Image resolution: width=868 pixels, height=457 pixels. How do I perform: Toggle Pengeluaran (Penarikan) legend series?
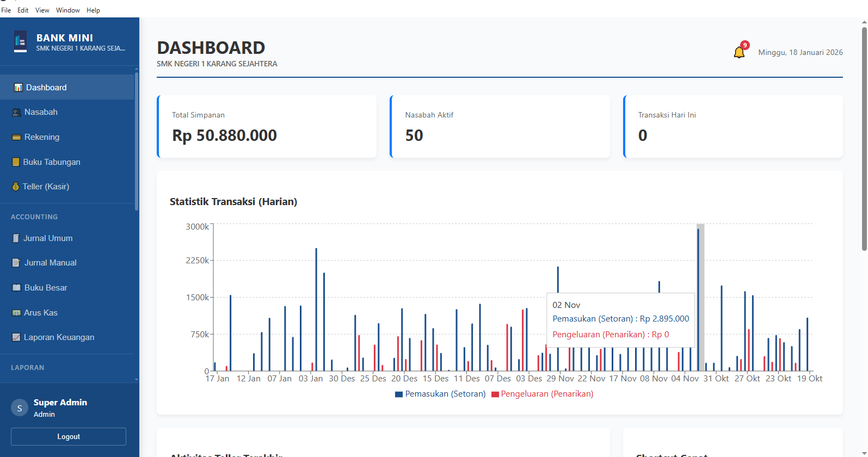tap(542, 394)
